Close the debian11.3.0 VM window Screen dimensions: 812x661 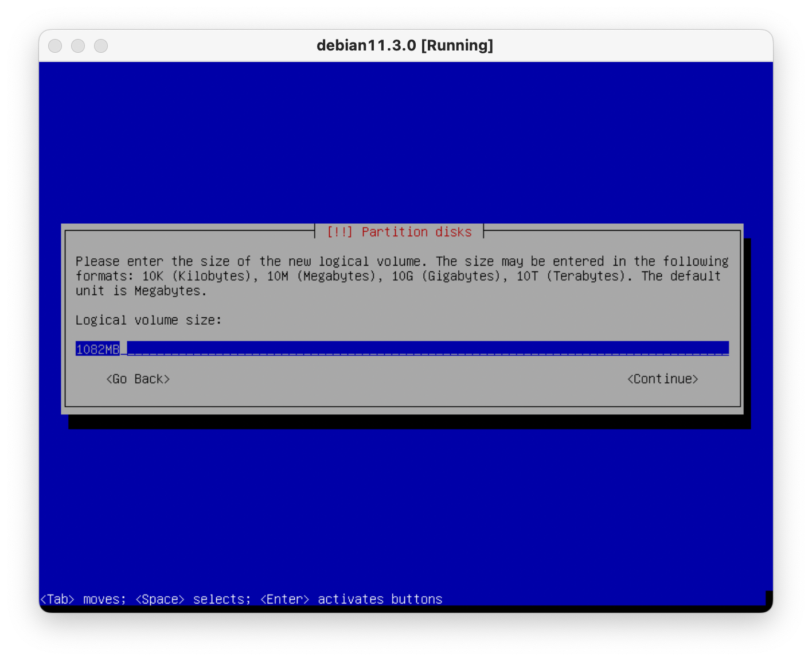pyautogui.click(x=55, y=46)
